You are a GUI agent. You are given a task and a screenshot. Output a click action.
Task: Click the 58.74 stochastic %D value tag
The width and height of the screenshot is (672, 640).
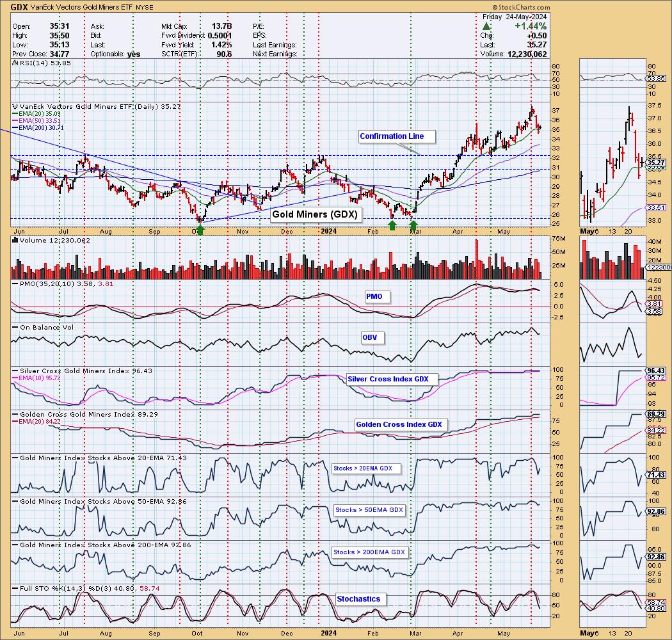pos(656,602)
